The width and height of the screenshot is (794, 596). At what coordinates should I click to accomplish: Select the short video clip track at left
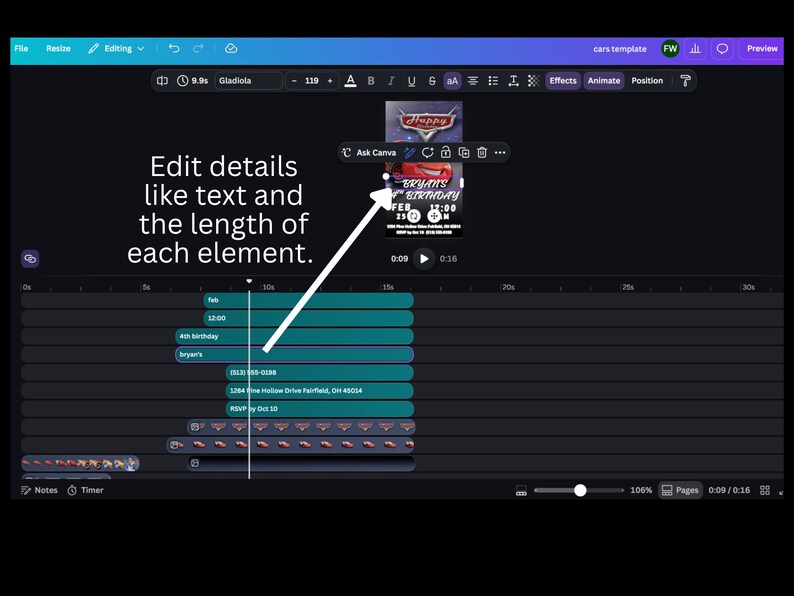80,463
